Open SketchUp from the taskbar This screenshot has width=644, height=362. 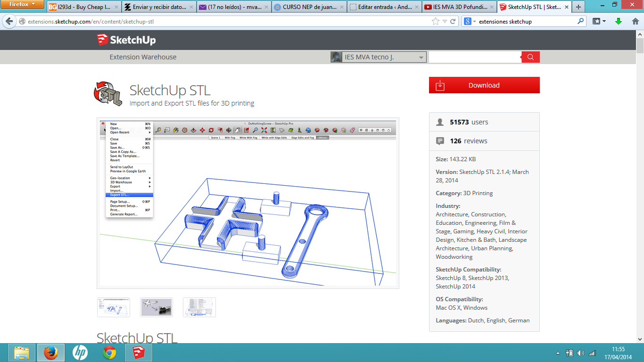pos(139,353)
